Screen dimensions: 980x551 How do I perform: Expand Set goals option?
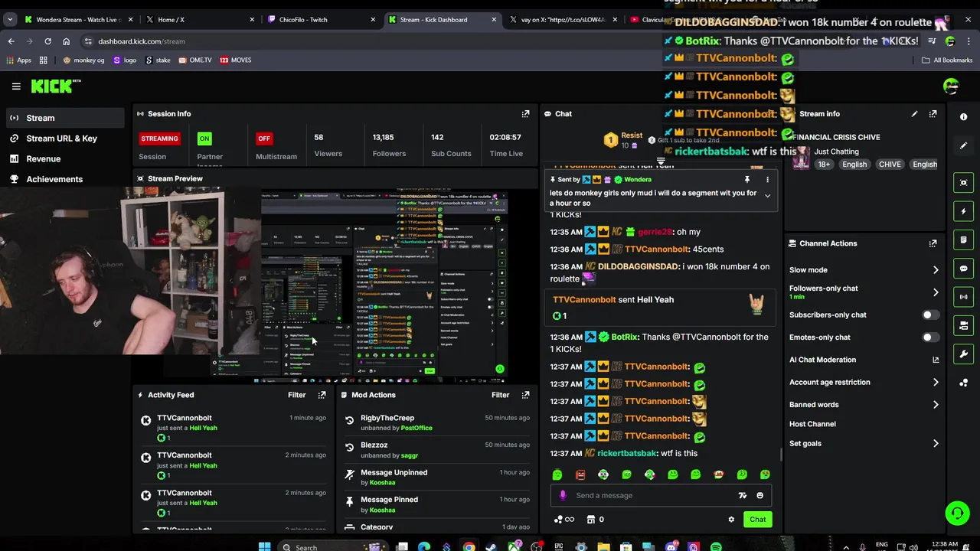pos(936,443)
